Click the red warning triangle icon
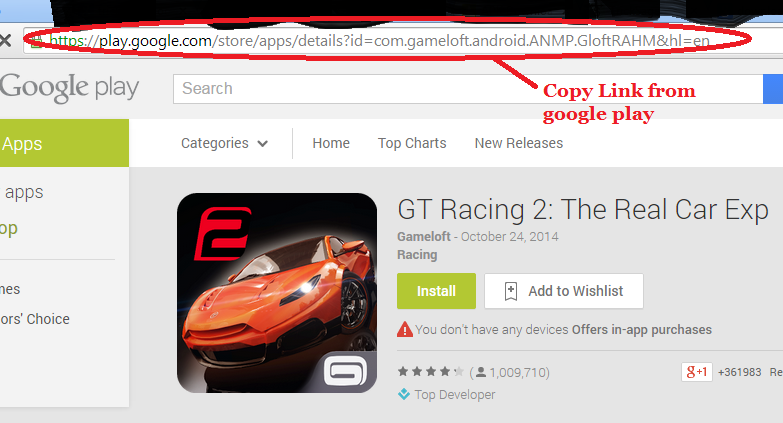Screen dimensions: 783x423 click(404, 330)
